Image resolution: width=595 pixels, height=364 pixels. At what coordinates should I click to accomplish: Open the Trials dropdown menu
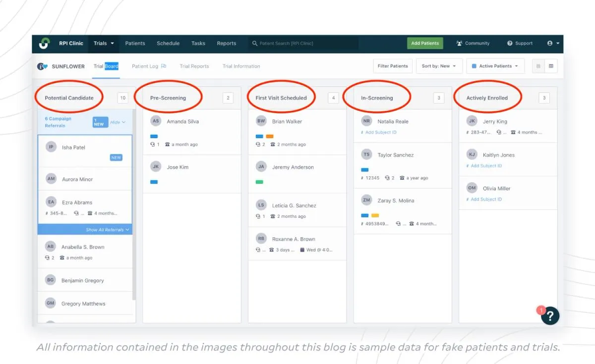tap(103, 43)
